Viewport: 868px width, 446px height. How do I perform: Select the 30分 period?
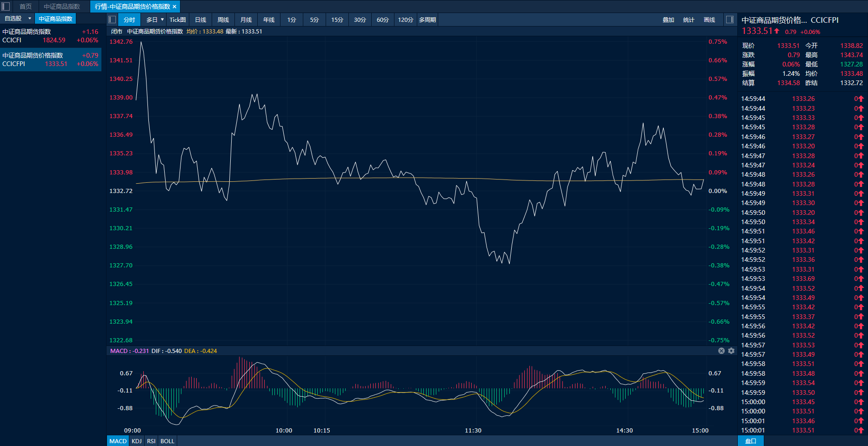(360, 20)
